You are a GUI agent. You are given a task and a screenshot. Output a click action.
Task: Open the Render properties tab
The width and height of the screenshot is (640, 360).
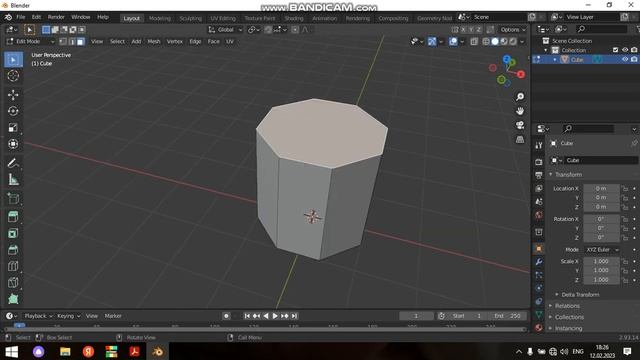coord(539,162)
